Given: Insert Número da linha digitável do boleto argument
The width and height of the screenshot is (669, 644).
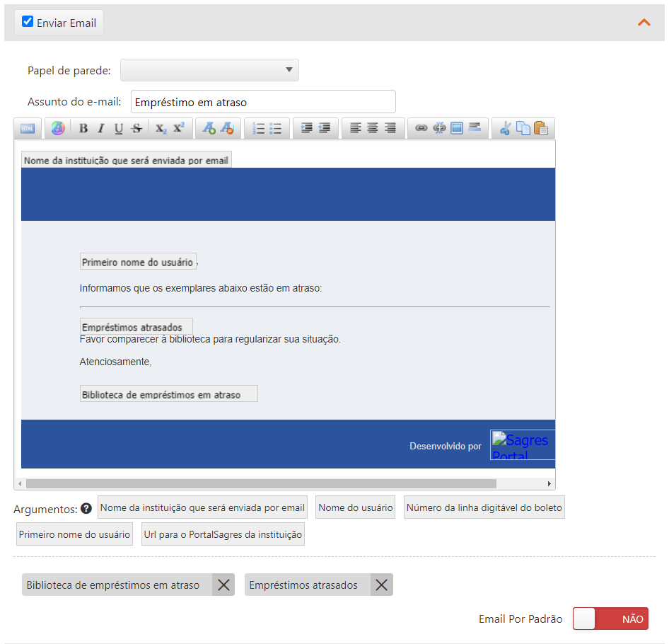Looking at the screenshot, I should click(484, 507).
